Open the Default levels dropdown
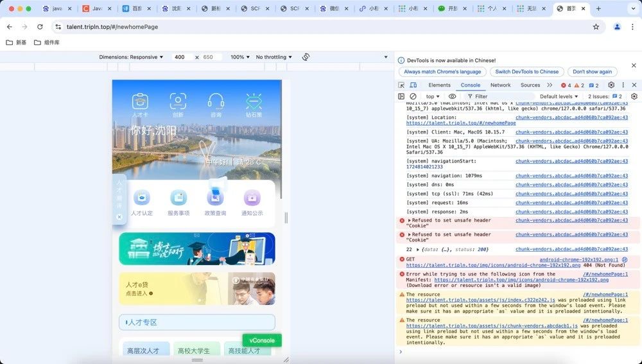Viewport: 642px width, 364px height. (559, 97)
